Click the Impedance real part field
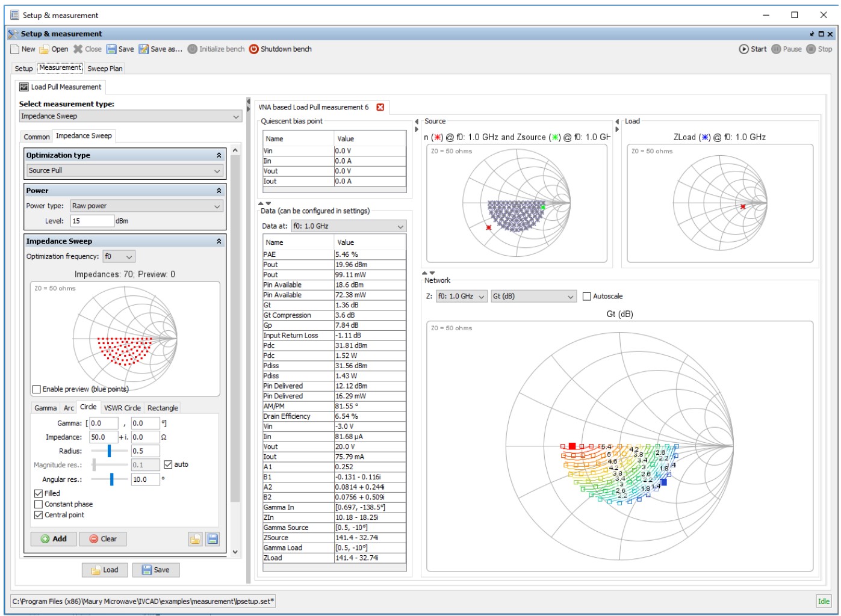 (104, 437)
